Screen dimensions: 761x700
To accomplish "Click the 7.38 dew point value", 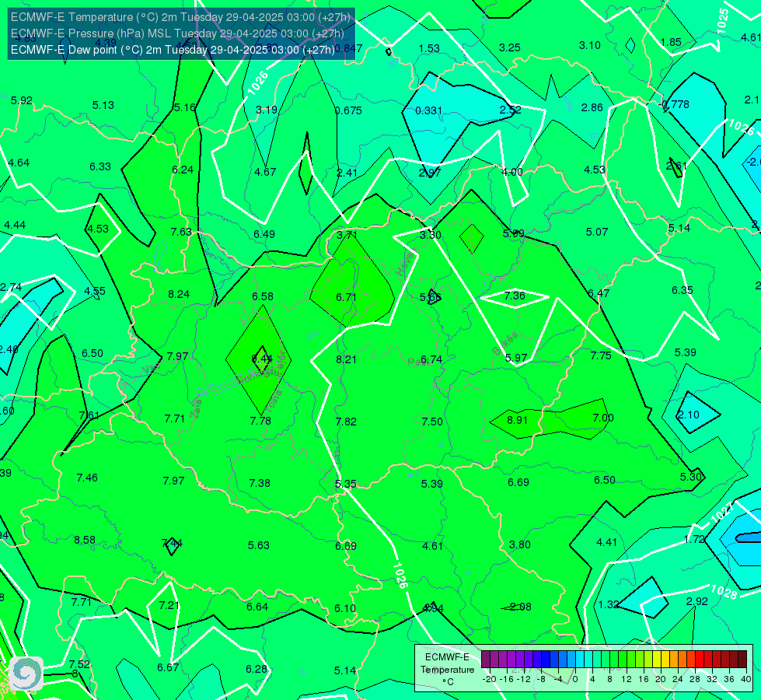I will pos(260,483).
